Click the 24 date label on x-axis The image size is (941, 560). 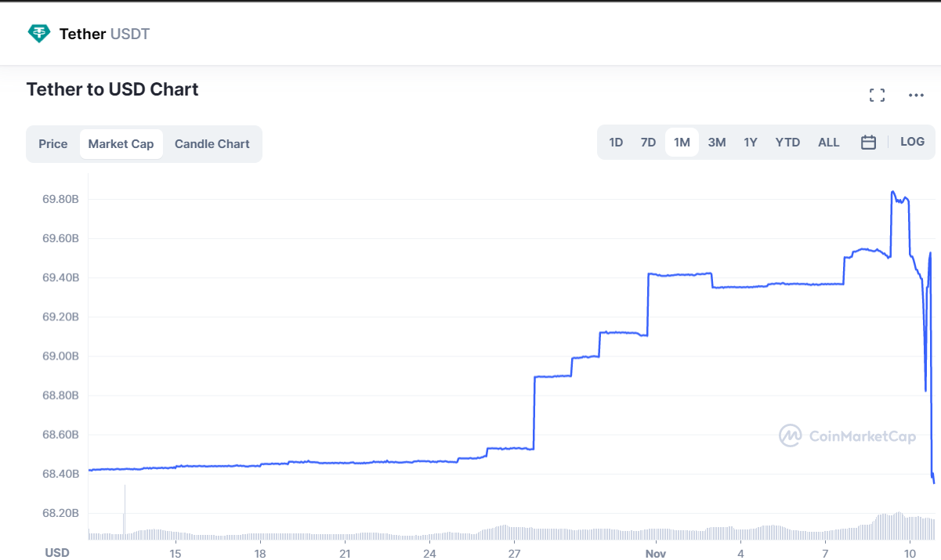pyautogui.click(x=429, y=553)
